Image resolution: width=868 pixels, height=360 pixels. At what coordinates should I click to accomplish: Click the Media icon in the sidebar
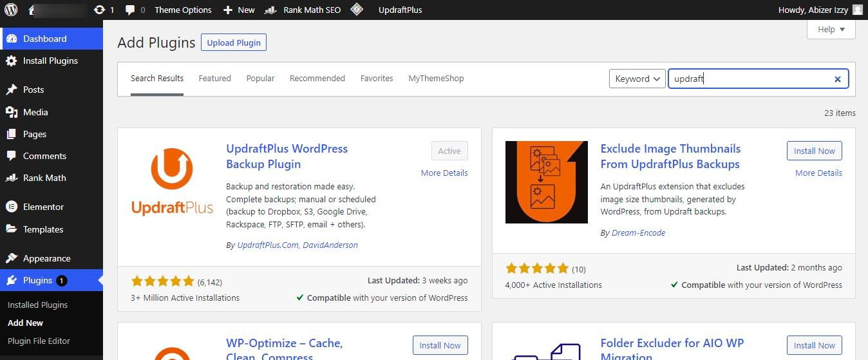(12, 112)
